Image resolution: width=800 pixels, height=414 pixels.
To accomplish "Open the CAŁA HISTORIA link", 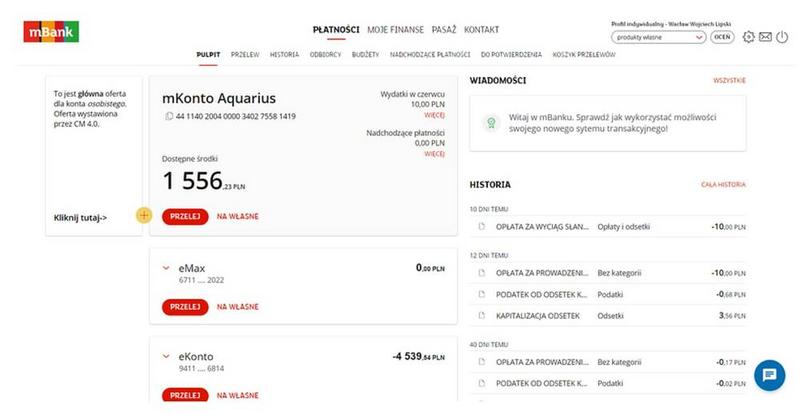I will tap(723, 185).
